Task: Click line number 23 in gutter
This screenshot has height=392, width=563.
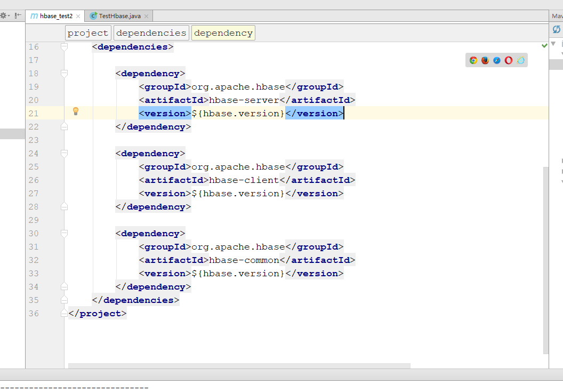Action: (x=34, y=140)
